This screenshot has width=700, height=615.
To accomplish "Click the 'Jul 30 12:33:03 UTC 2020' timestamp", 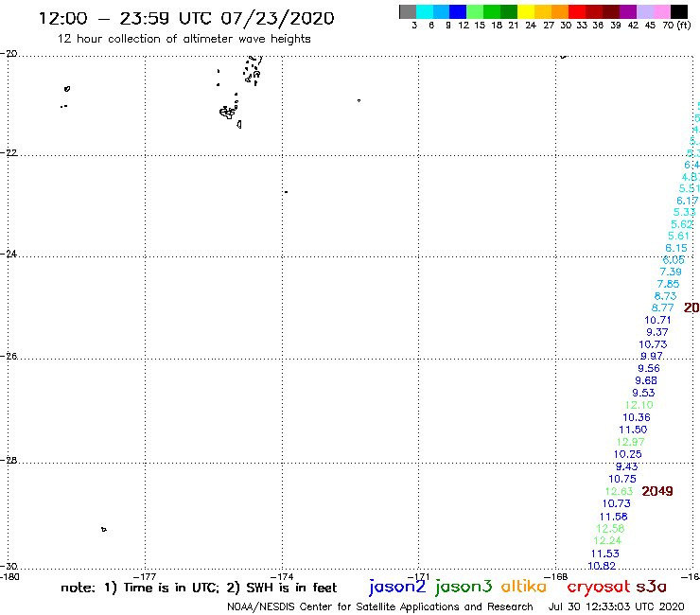I will 616,607.
